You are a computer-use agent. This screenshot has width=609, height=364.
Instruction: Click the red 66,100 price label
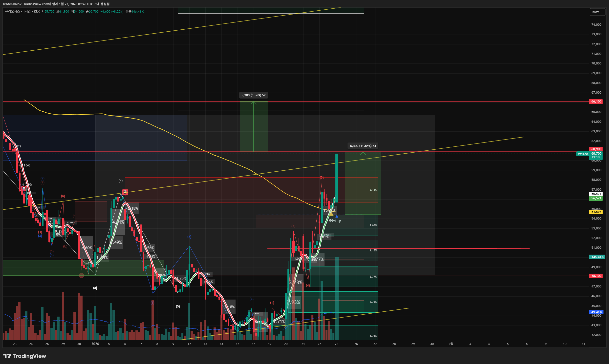596,101
